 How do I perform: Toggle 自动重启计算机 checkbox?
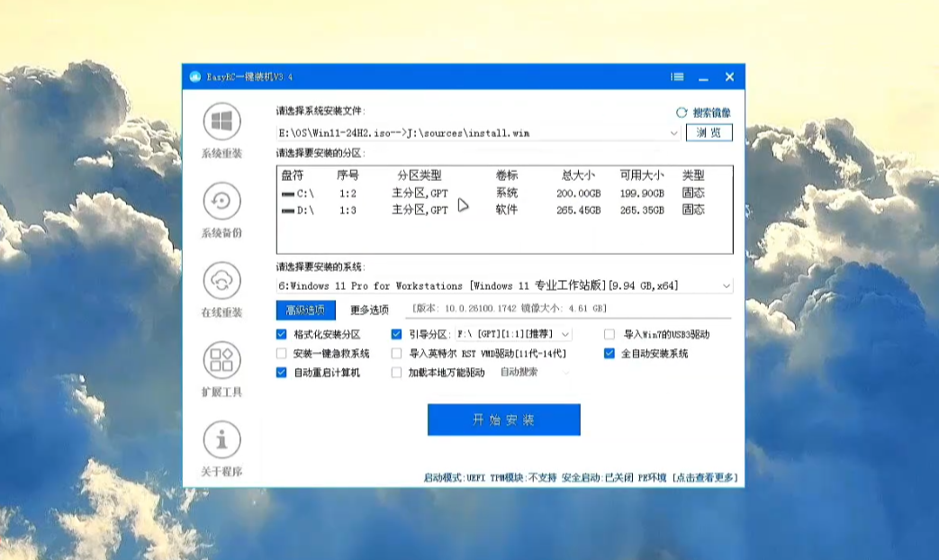282,373
